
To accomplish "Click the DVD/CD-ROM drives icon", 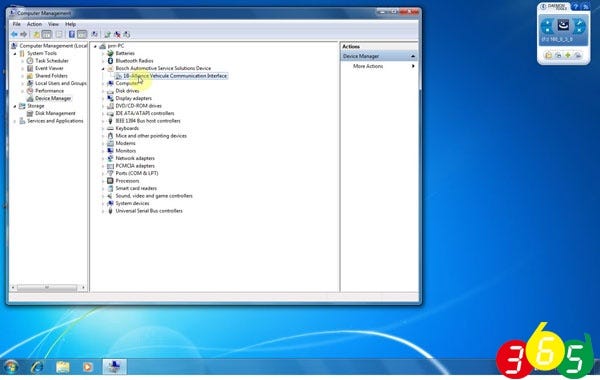I will pyautogui.click(x=110, y=106).
